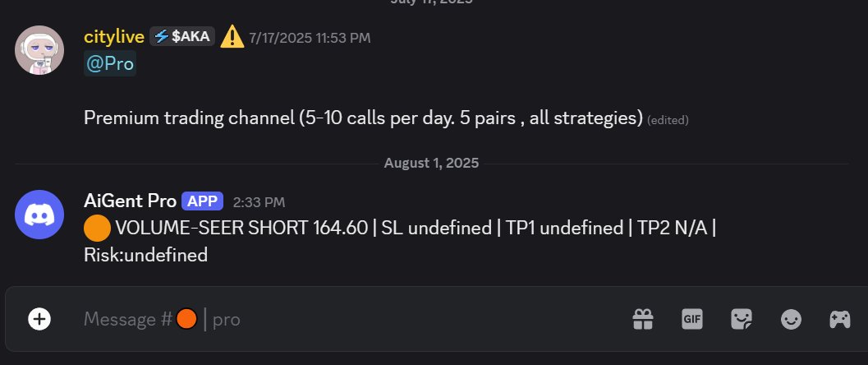Click the citylive profile avatar
The height and width of the screenshot is (365, 868).
39,50
